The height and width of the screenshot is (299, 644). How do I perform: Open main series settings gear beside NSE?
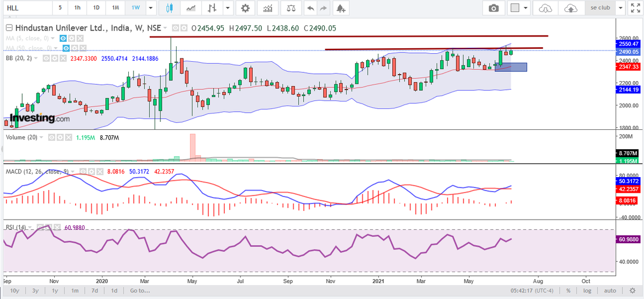point(184,28)
